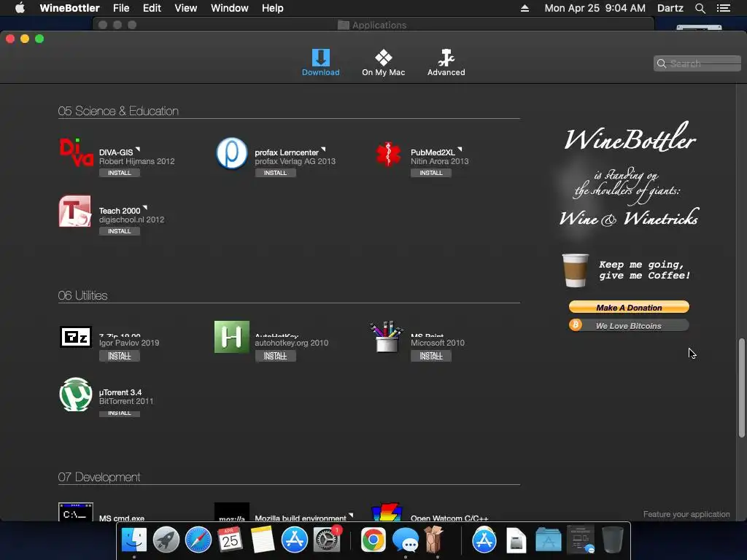Click the vertical scrollbar thumb
The image size is (747, 560).
pyautogui.click(x=741, y=388)
